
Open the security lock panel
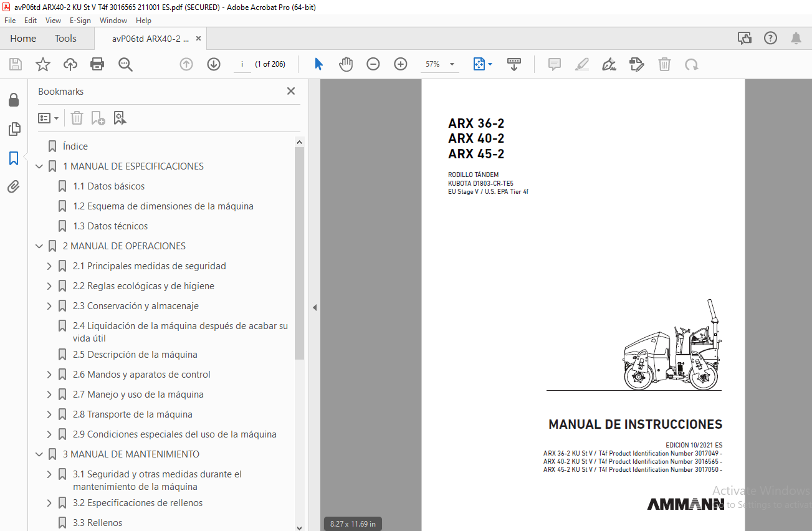(x=14, y=100)
